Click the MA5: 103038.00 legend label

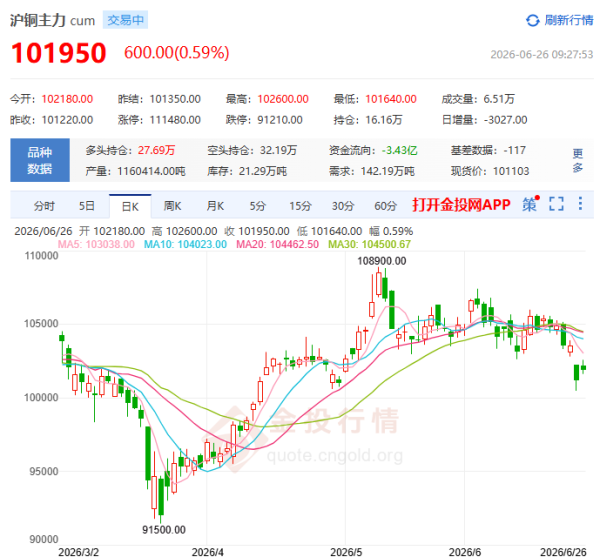(96, 244)
